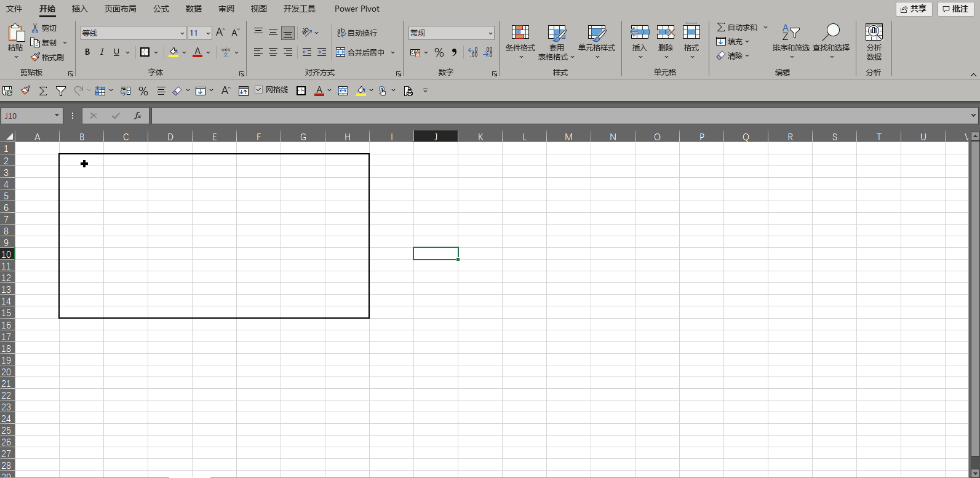Switch to the 公式 Formulas tab
Image resolution: width=980 pixels, height=478 pixels.
[x=161, y=9]
